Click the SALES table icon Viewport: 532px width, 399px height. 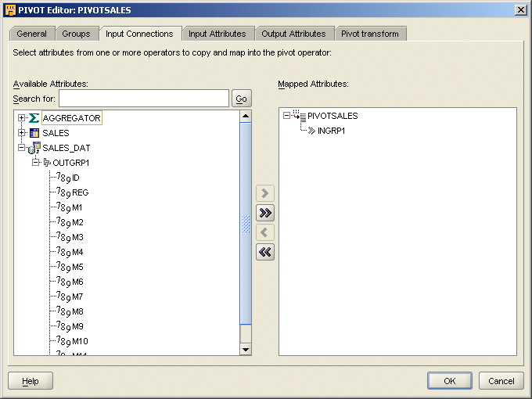(x=34, y=133)
